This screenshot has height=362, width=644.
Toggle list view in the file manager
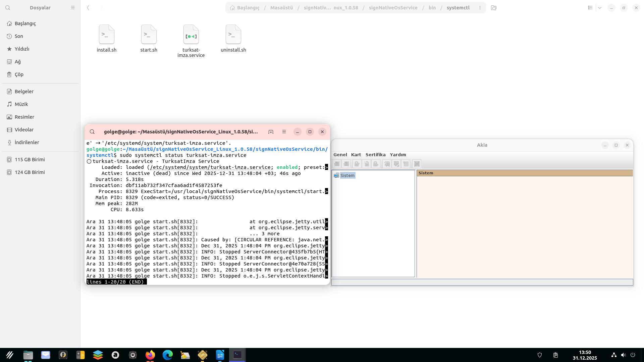tap(590, 8)
